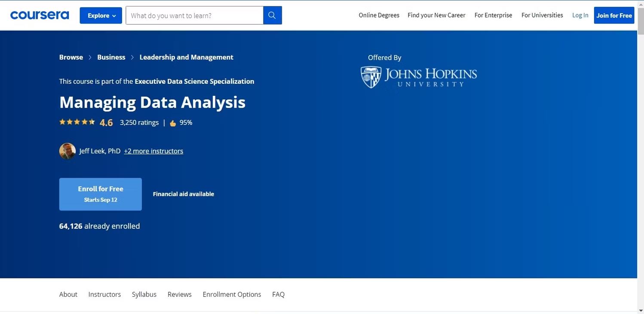
Task: Switch to the Instructors tab
Action: coord(104,294)
